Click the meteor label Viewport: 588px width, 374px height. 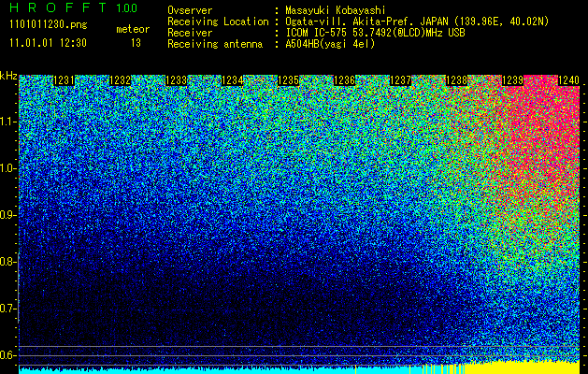(133, 29)
